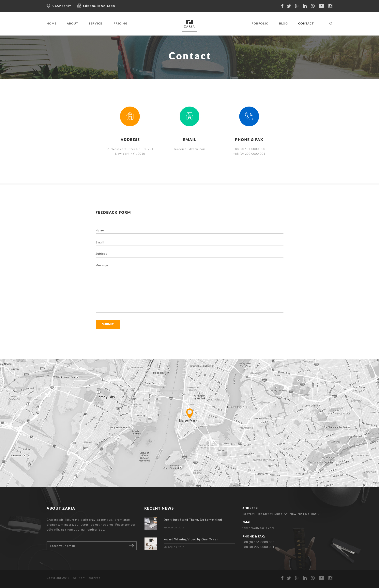The width and height of the screenshot is (379, 588).
Task: Open the Pricing menu item
Action: click(120, 24)
